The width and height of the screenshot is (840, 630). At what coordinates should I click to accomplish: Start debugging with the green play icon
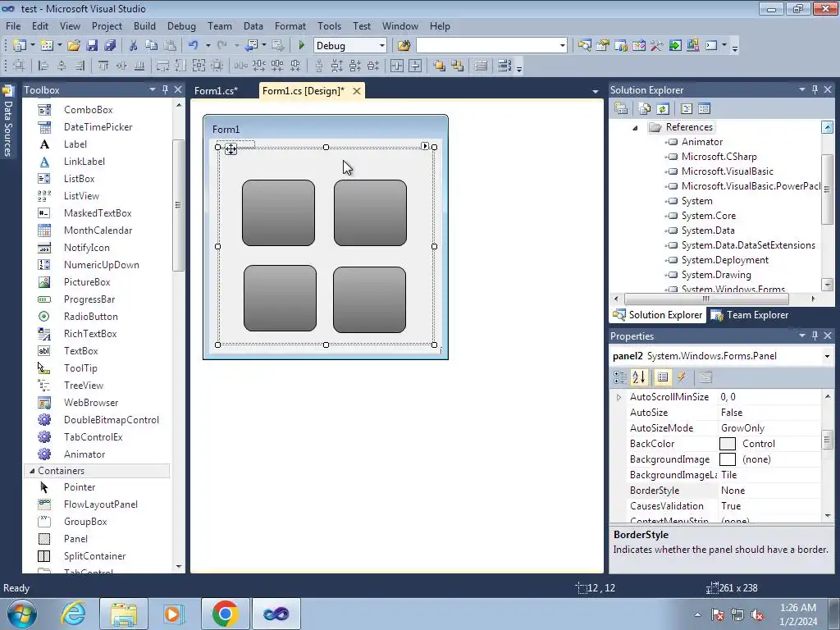click(301, 46)
